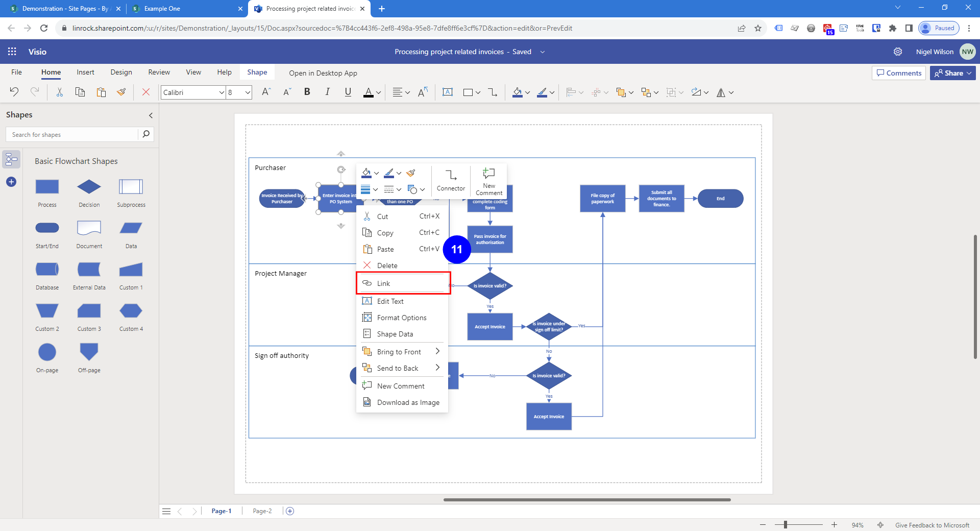
Task: Click the red Delete icon in ribbon
Action: click(x=146, y=92)
